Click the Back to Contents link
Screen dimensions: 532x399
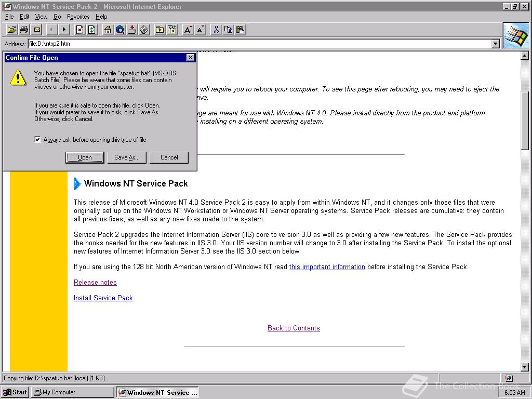click(294, 328)
